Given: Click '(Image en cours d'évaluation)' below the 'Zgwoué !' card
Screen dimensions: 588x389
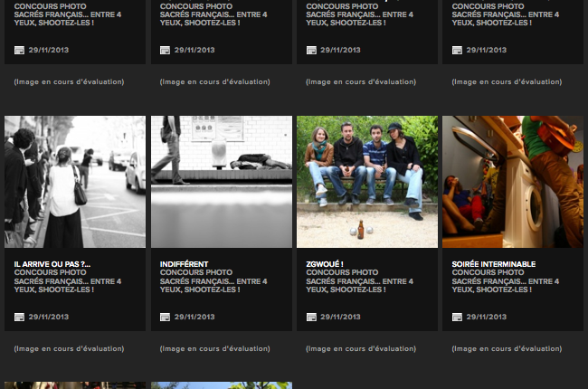Looking at the screenshot, I should [x=361, y=349].
